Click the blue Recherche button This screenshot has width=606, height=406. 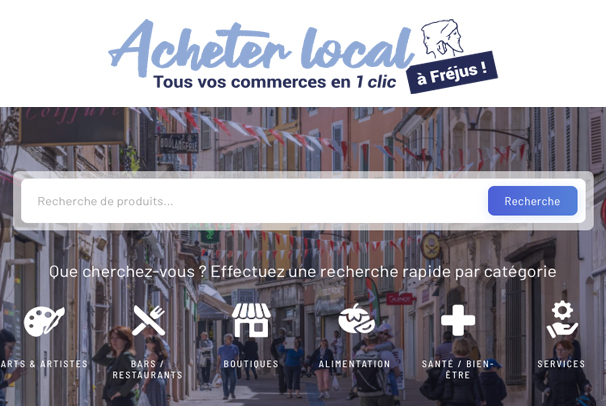pos(533,201)
